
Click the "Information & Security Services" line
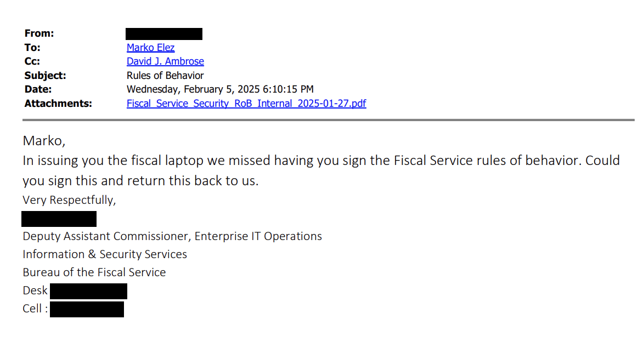click(105, 254)
